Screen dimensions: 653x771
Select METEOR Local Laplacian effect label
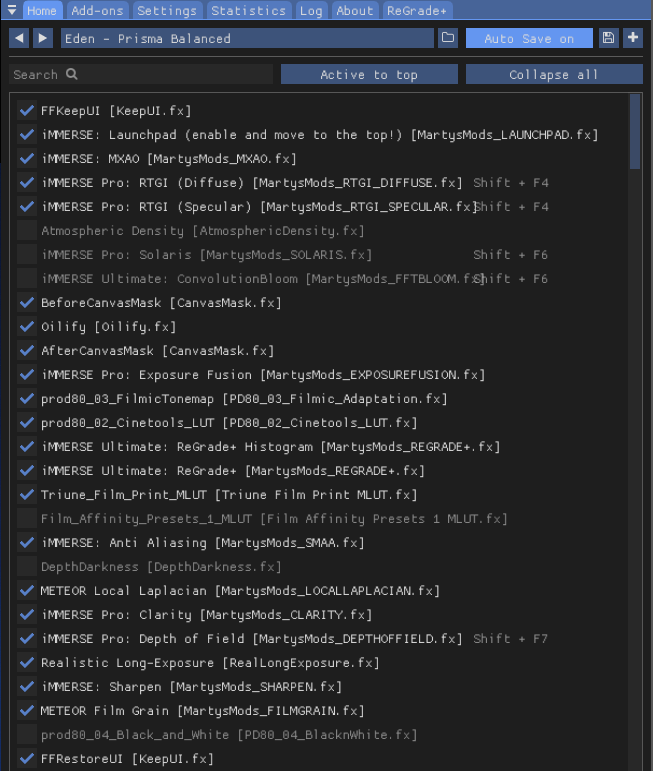pyautogui.click(x=240, y=591)
